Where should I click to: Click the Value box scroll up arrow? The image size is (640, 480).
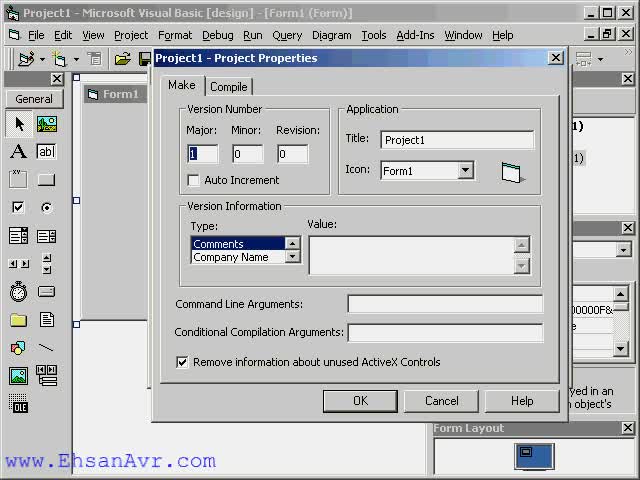(522, 245)
